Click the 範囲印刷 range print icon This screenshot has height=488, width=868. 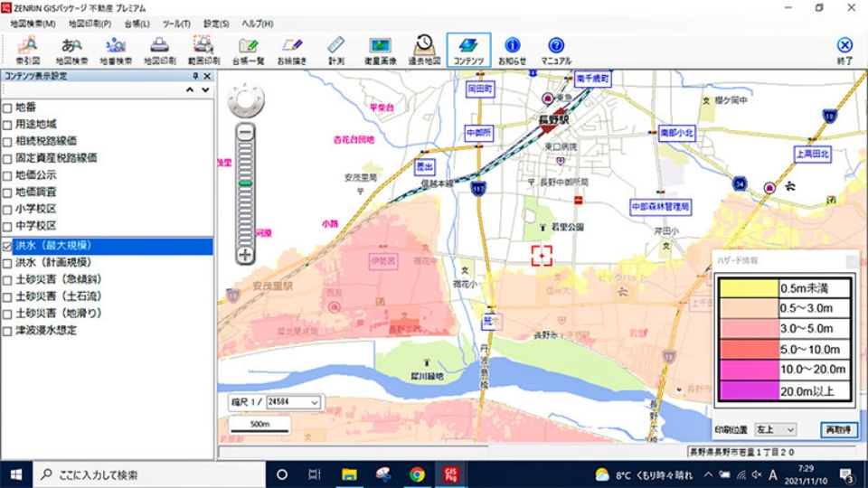click(203, 51)
